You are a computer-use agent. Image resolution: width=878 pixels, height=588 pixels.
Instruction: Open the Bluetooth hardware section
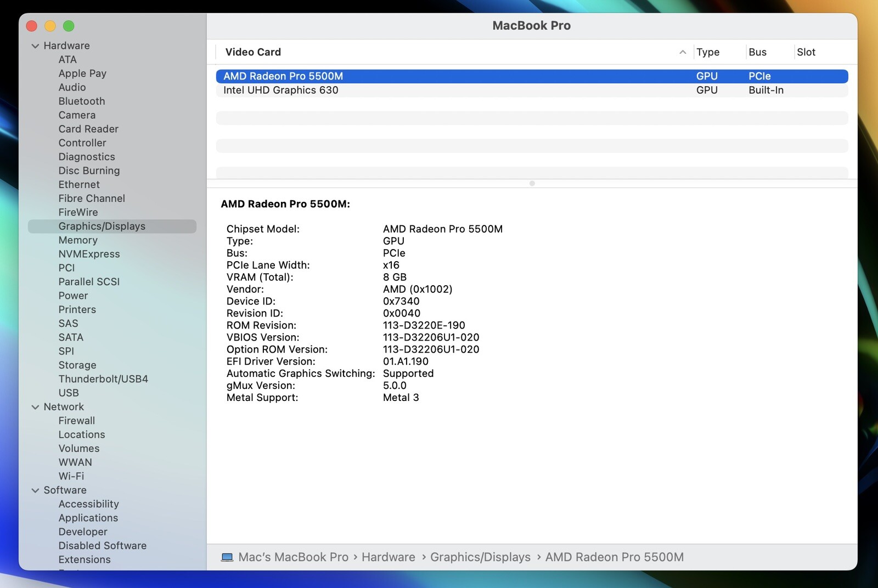coord(82,101)
